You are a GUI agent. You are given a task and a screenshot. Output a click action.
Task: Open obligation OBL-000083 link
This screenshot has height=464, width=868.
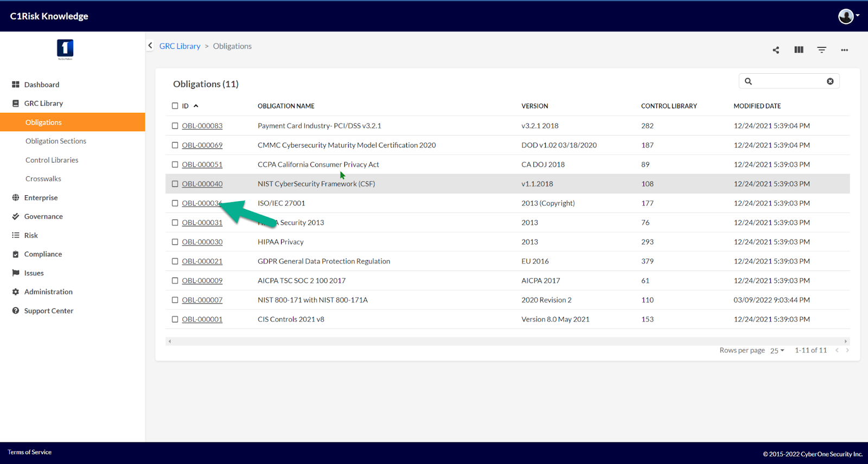click(x=202, y=126)
